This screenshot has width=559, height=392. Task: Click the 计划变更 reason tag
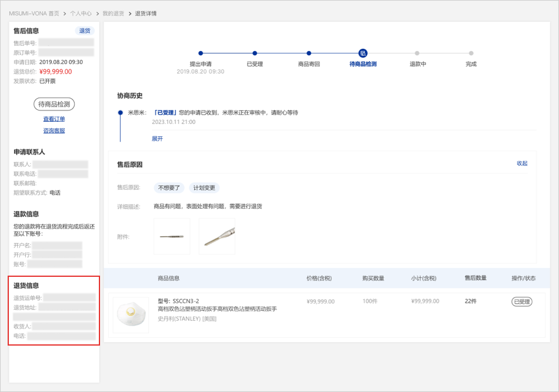[204, 188]
